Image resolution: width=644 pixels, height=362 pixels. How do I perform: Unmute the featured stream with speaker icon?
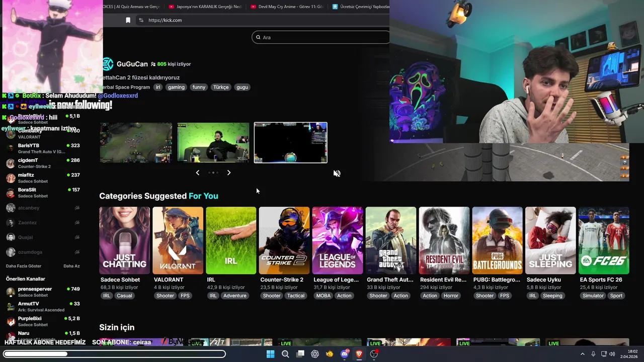(x=337, y=173)
